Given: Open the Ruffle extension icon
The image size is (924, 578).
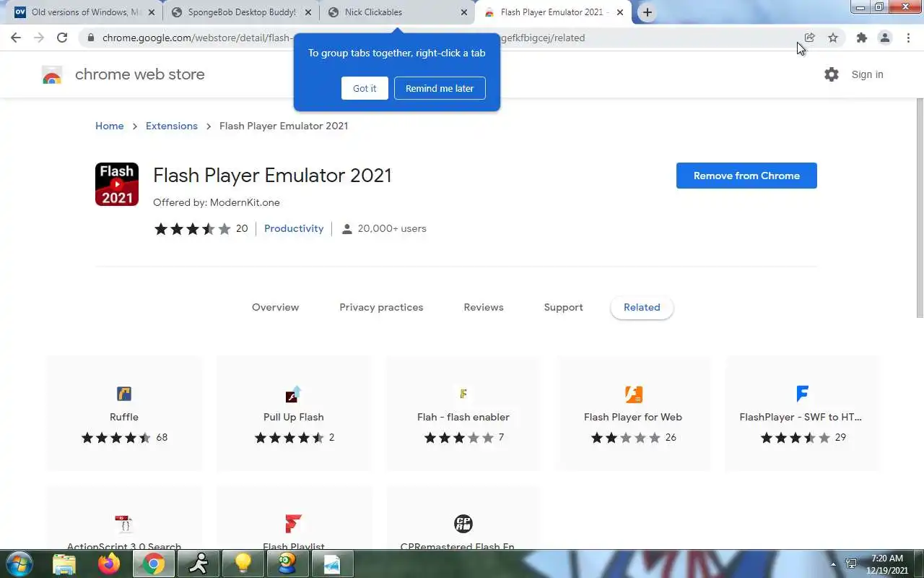Looking at the screenshot, I should (124, 394).
